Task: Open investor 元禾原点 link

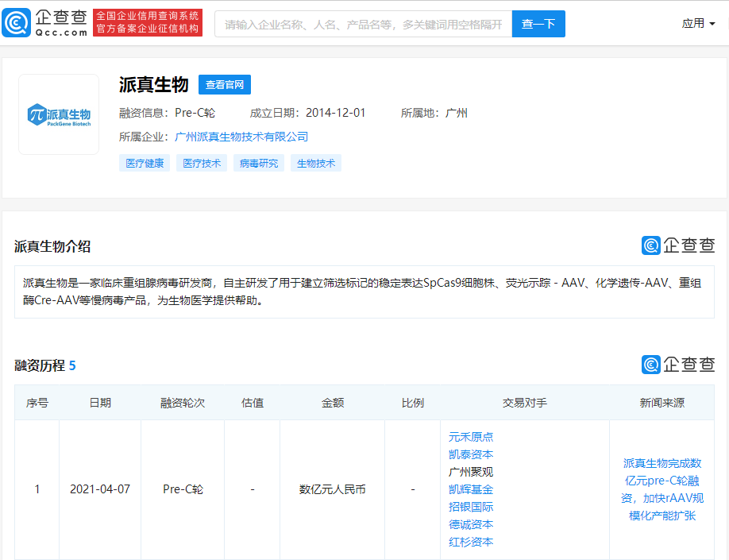Action: click(471, 437)
